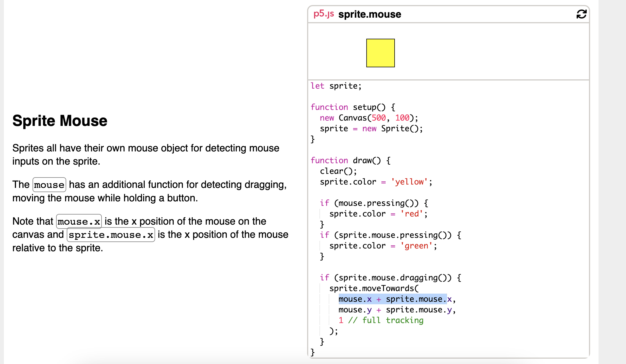Click the yellow sprite square
Image resolution: width=626 pixels, height=364 pixels.
point(380,53)
